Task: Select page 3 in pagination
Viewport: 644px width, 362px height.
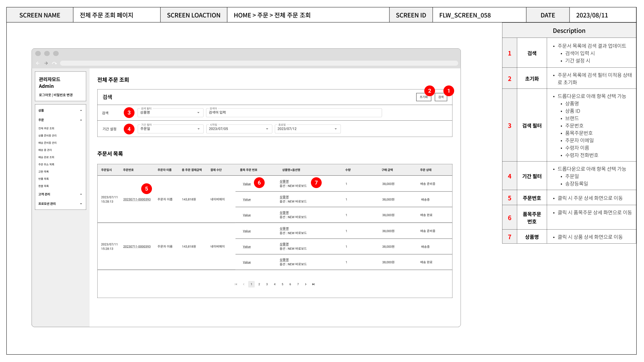Action: coord(267,284)
